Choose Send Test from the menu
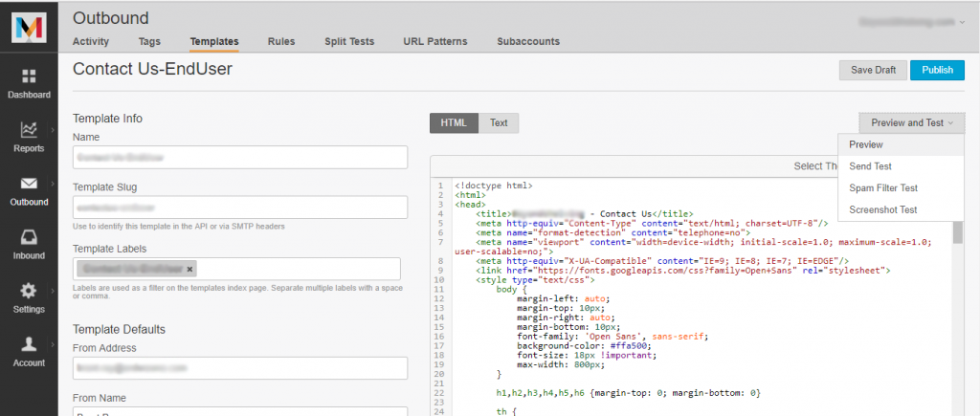Image resolution: width=980 pixels, height=416 pixels. point(870,166)
